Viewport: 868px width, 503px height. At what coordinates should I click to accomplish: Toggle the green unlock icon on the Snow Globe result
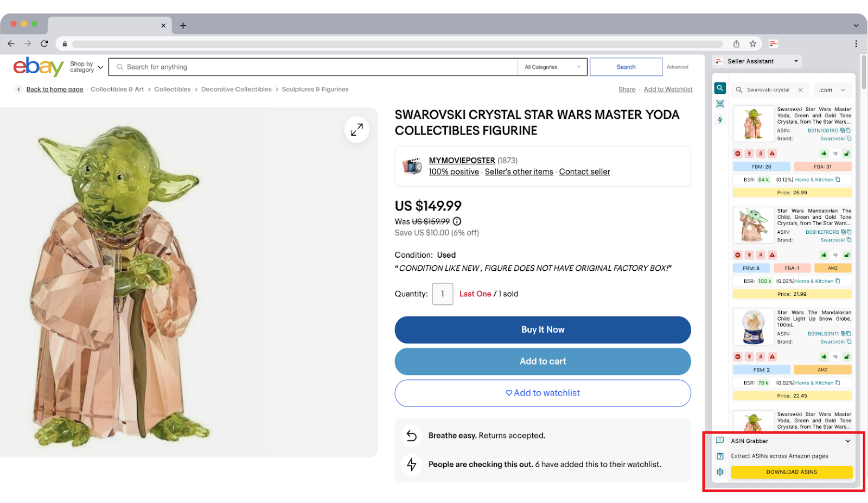click(x=847, y=356)
